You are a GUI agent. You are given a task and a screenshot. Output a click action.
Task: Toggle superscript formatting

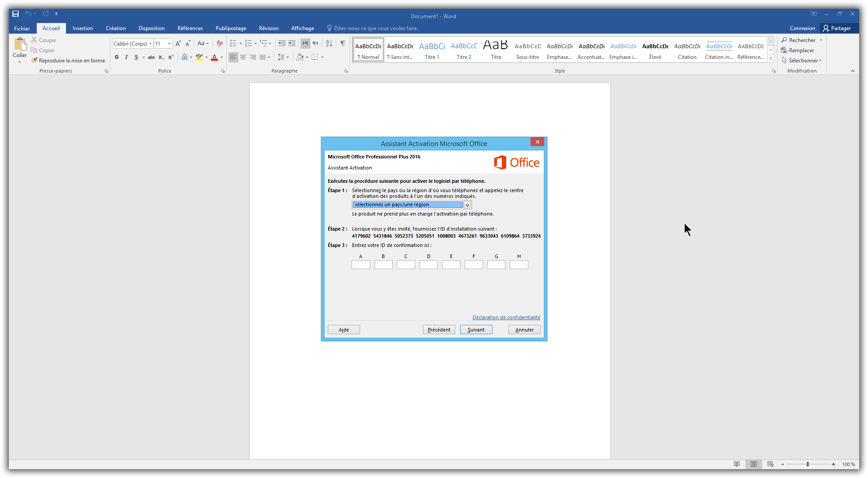[x=170, y=57]
